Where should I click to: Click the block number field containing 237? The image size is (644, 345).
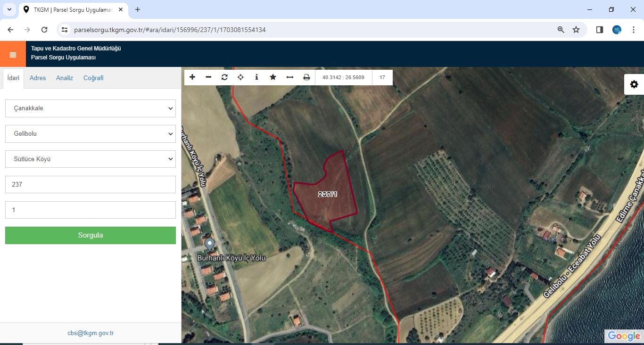91,185
